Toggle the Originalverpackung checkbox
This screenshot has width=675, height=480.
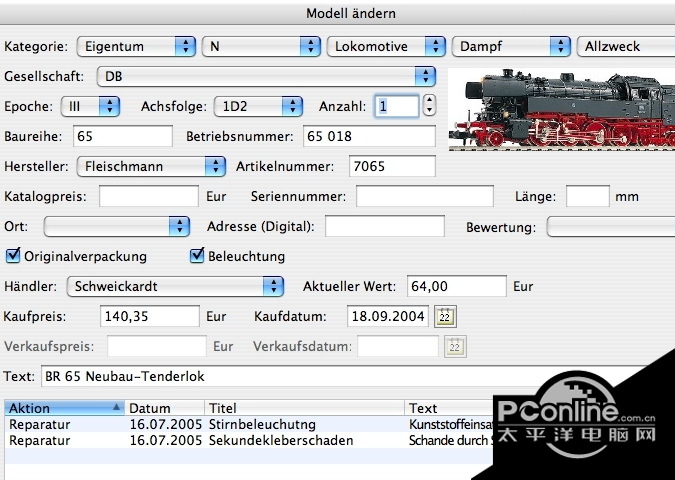(x=13, y=256)
